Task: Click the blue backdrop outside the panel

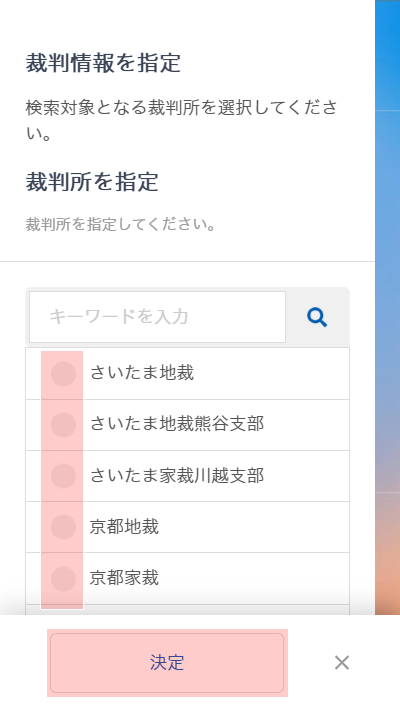Action: click(387, 272)
